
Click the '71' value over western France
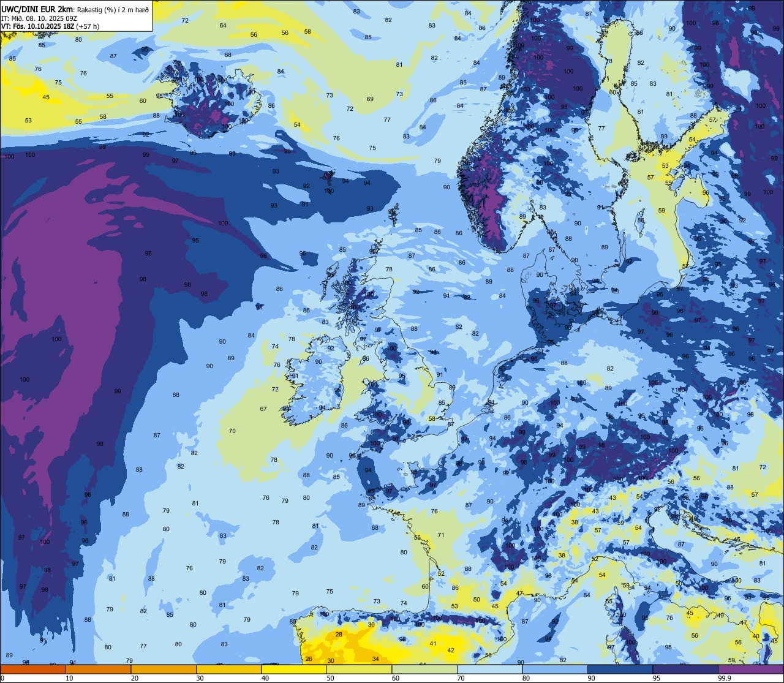point(440,535)
